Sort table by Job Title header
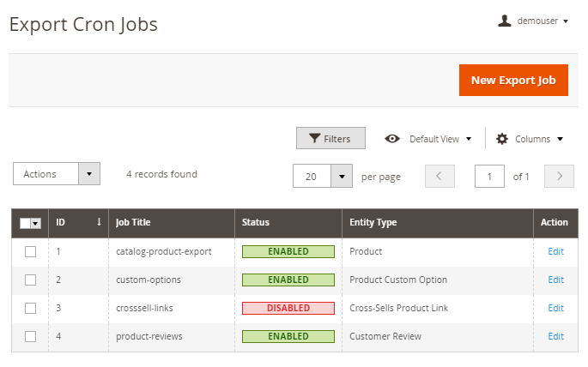The image size is (588, 367). [133, 222]
